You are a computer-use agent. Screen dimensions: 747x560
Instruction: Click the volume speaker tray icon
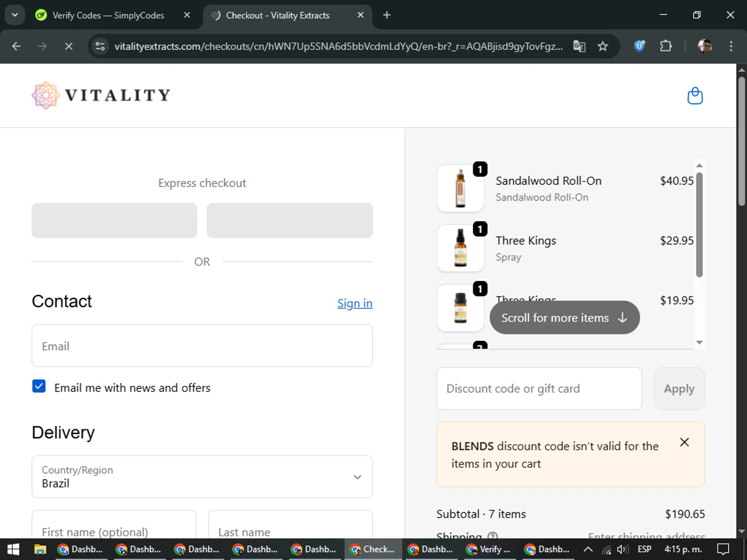pyautogui.click(x=622, y=549)
